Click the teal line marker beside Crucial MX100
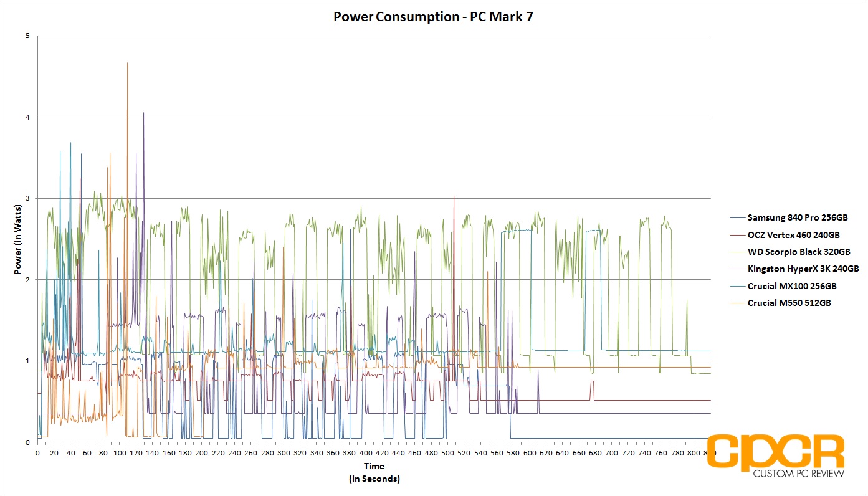868x496 pixels. point(737,286)
